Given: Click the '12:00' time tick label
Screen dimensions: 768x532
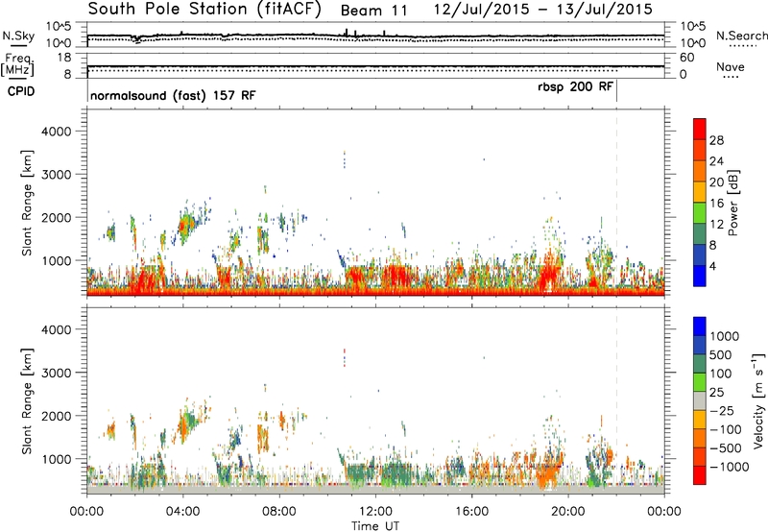Looking at the screenshot, I should [375, 512].
